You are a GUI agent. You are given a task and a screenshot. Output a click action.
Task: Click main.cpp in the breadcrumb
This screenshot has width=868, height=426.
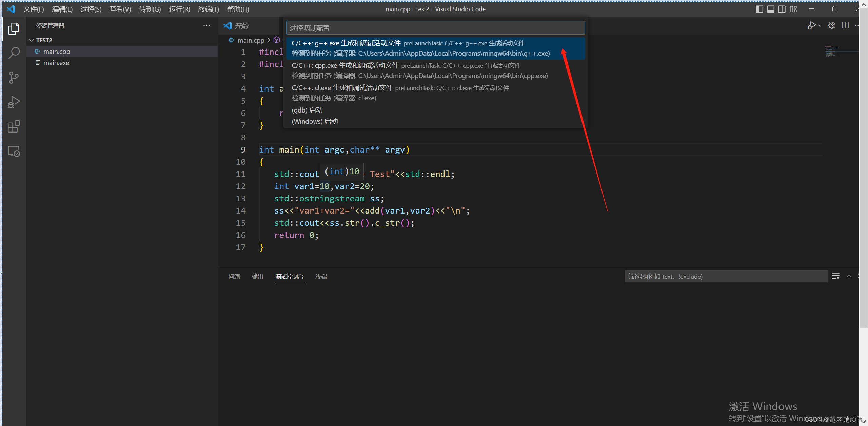[251, 40]
